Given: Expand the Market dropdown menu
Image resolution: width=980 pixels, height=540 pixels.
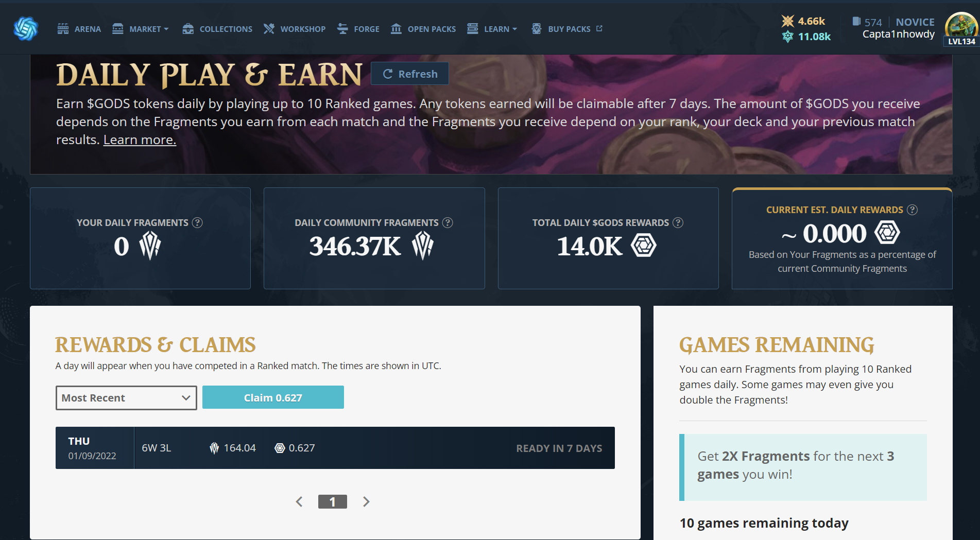Looking at the screenshot, I should click(x=141, y=29).
